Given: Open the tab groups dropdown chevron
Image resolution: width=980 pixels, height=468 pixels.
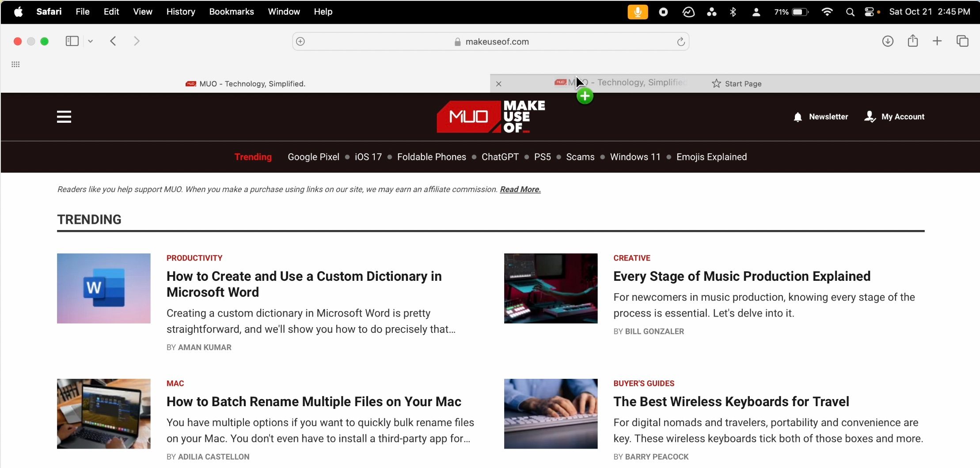Looking at the screenshot, I should (91, 41).
